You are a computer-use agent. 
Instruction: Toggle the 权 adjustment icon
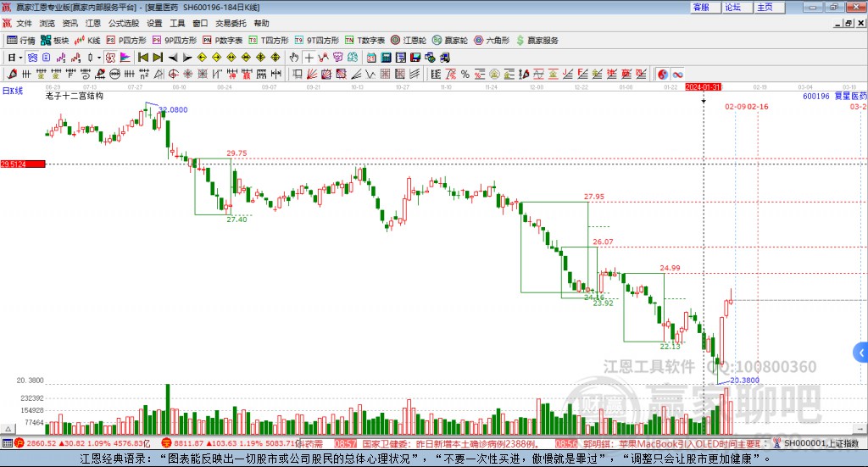(111, 58)
